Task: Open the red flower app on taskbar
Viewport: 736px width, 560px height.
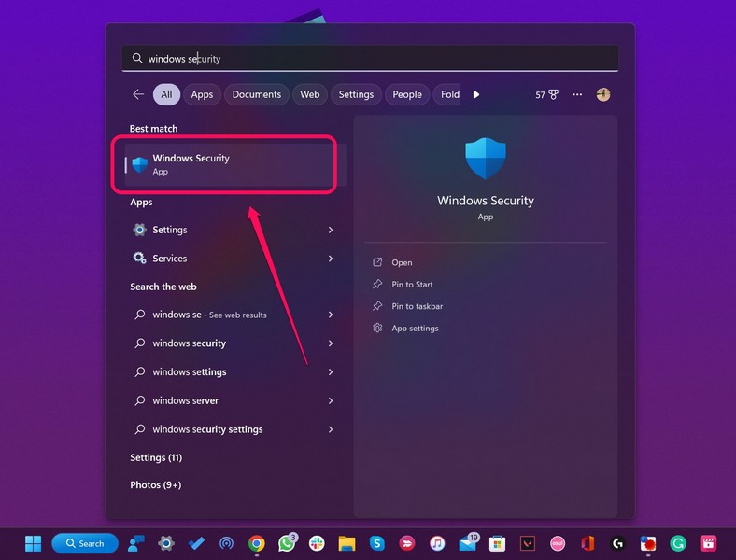Action: click(x=648, y=543)
